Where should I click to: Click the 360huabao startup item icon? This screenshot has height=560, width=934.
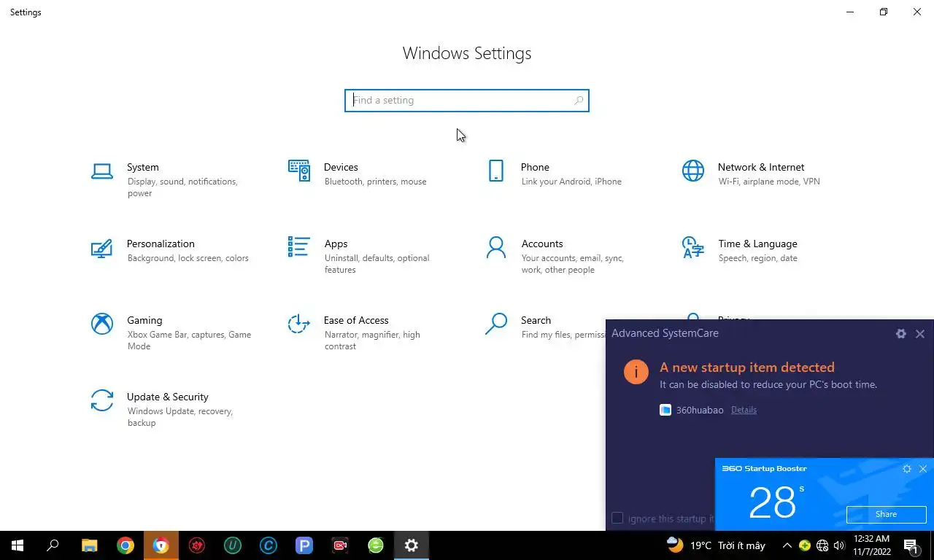(665, 410)
